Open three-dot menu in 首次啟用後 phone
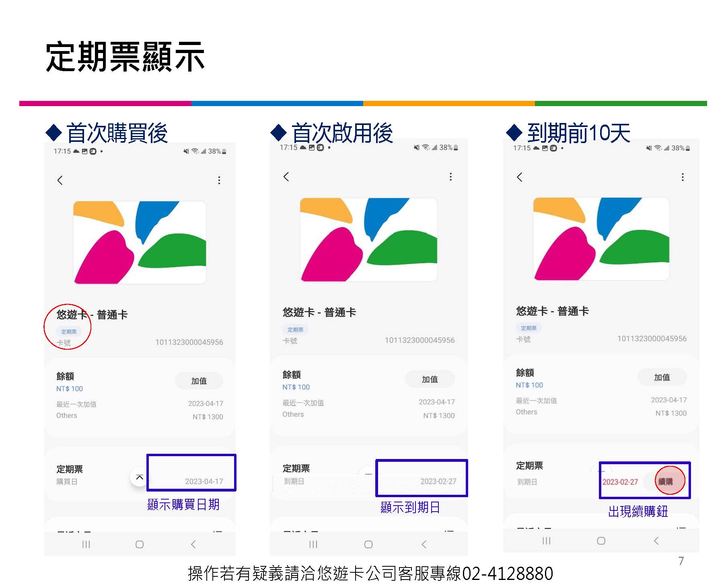The image size is (728, 588). click(451, 176)
